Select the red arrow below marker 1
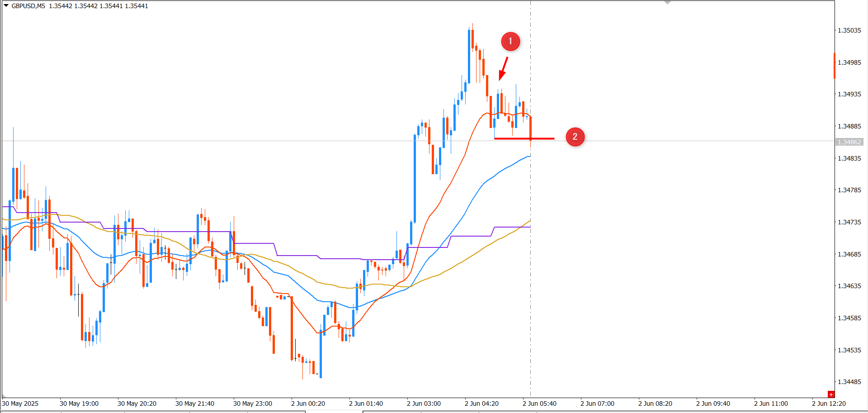 pos(503,68)
